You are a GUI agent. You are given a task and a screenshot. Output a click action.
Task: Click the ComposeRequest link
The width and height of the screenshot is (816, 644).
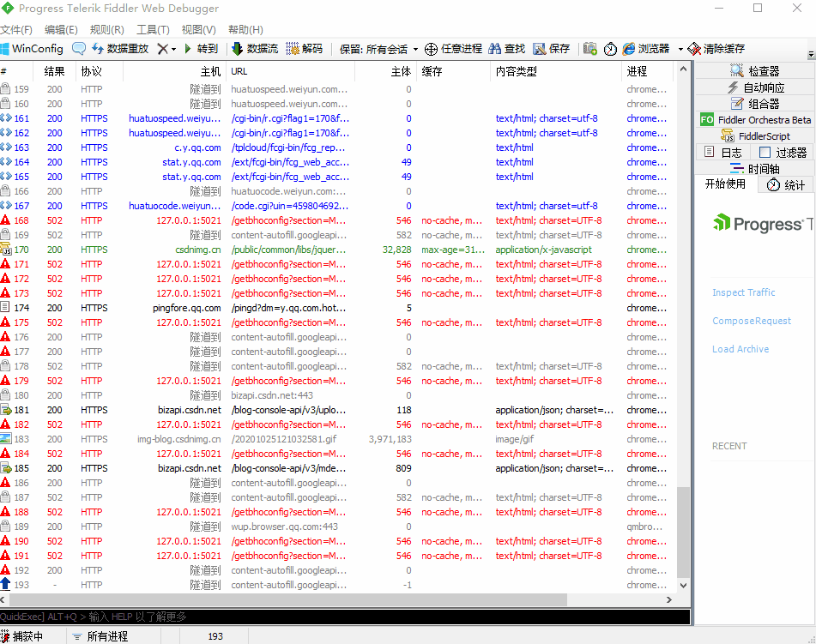pos(752,321)
